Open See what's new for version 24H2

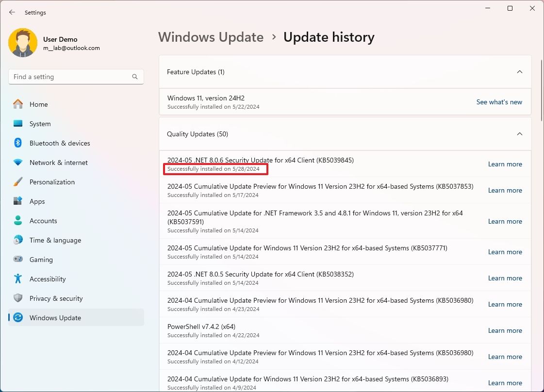tap(499, 102)
